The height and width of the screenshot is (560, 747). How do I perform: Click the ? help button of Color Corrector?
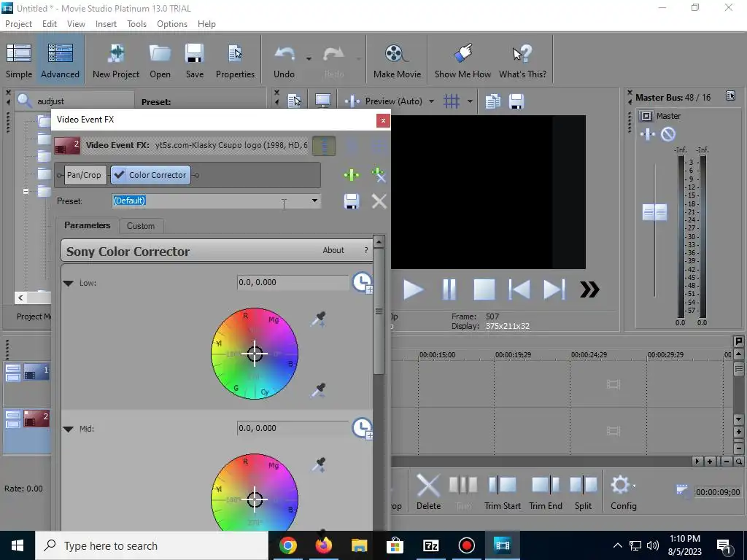tap(366, 250)
